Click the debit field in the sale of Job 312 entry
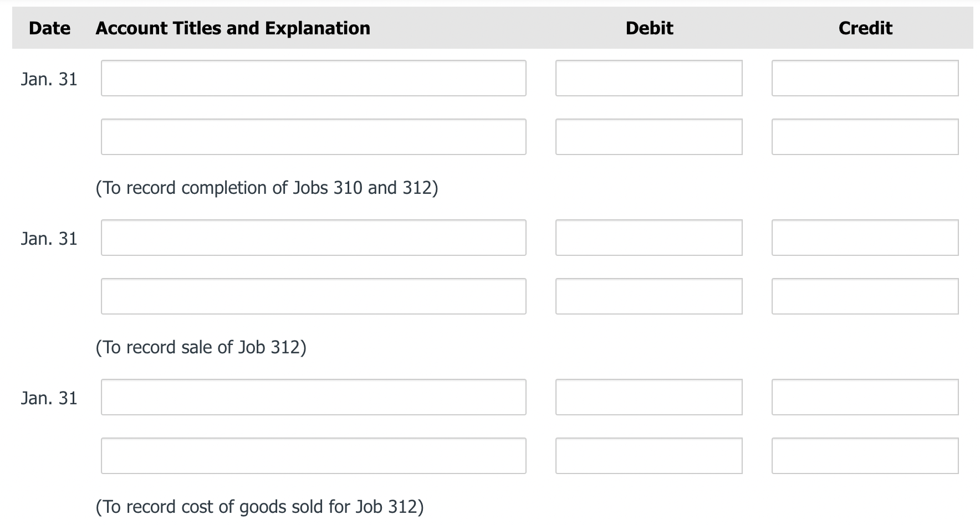This screenshot has height=525, width=980. pos(649,238)
